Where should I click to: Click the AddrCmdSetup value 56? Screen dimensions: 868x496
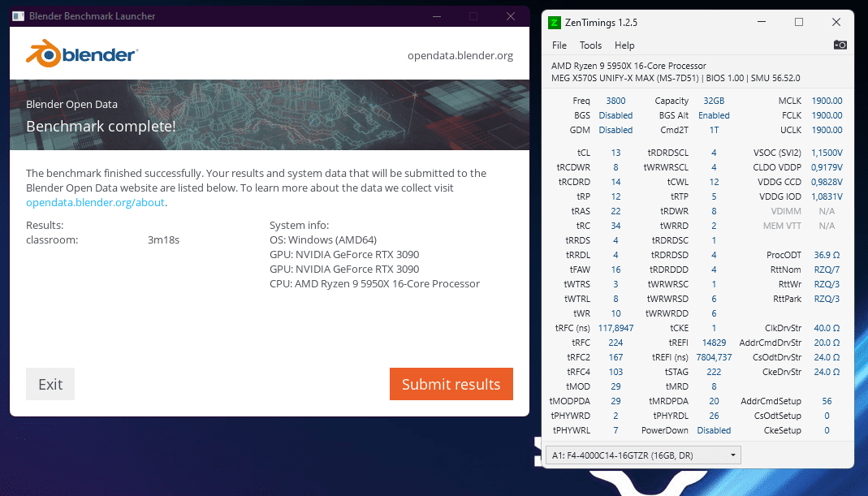[827, 401]
